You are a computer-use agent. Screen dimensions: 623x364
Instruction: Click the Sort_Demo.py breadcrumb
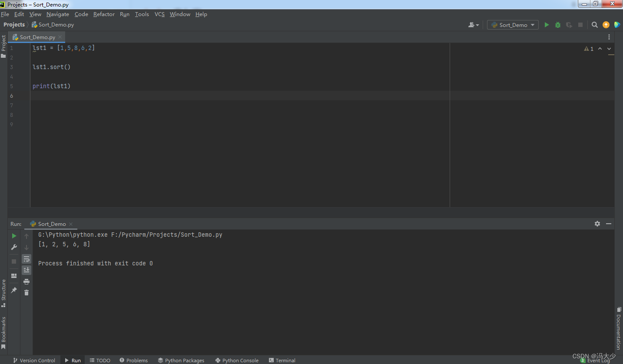coord(53,25)
